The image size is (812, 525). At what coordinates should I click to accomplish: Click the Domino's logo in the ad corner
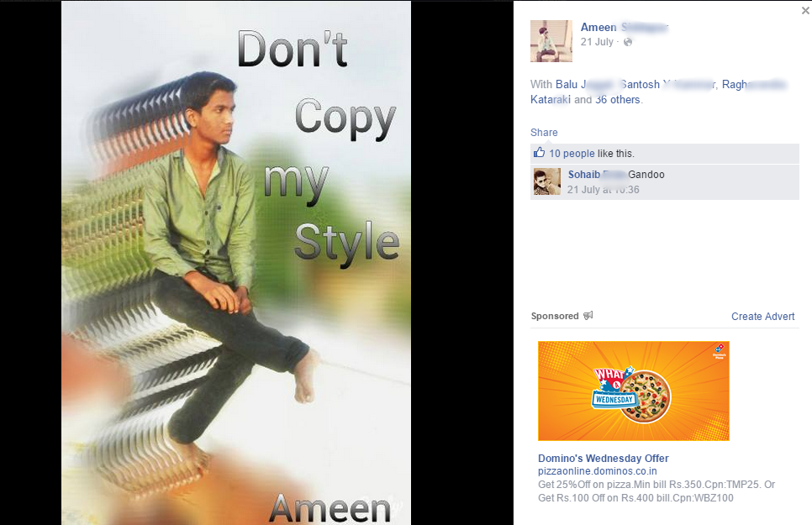pos(720,350)
